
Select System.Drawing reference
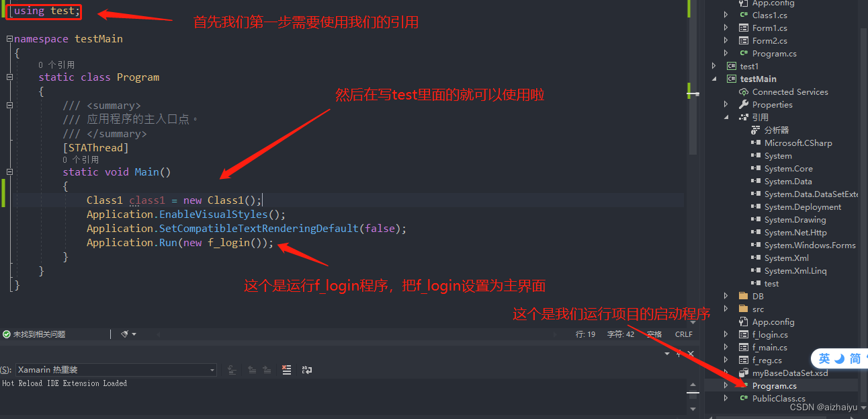coord(795,219)
